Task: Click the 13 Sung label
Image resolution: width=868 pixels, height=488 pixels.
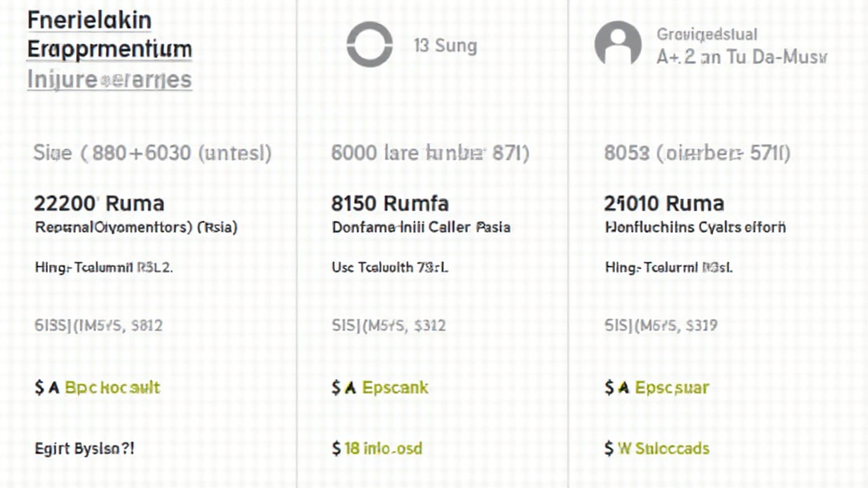Action: click(445, 46)
